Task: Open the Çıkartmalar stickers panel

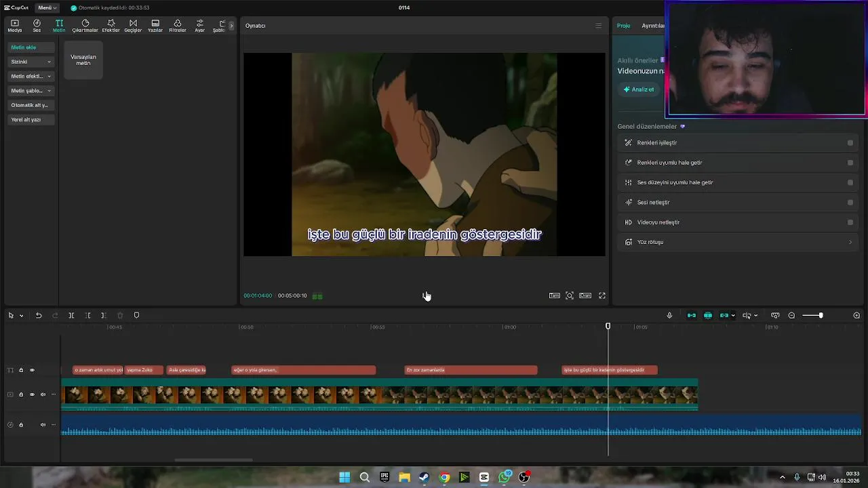Action: [x=85, y=26]
